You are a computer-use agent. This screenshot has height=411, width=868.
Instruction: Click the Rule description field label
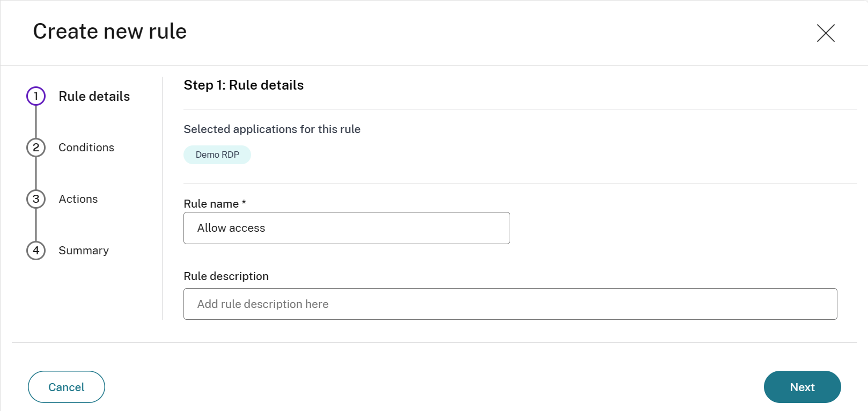pyautogui.click(x=226, y=276)
